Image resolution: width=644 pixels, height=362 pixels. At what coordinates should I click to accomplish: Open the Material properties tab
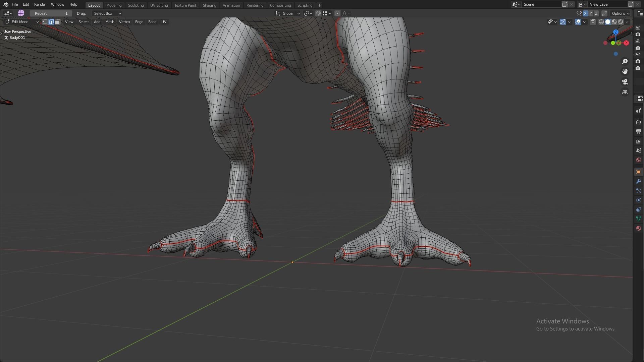pos(638,228)
